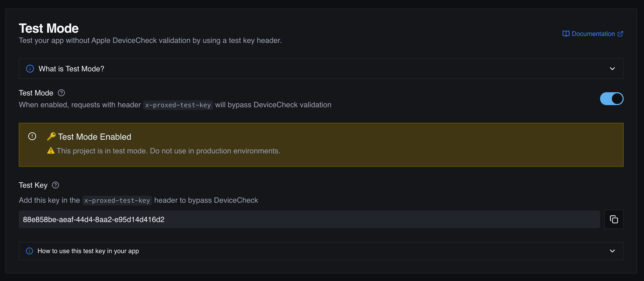Click the Test Key help question mark icon
The image size is (644, 281).
click(55, 185)
